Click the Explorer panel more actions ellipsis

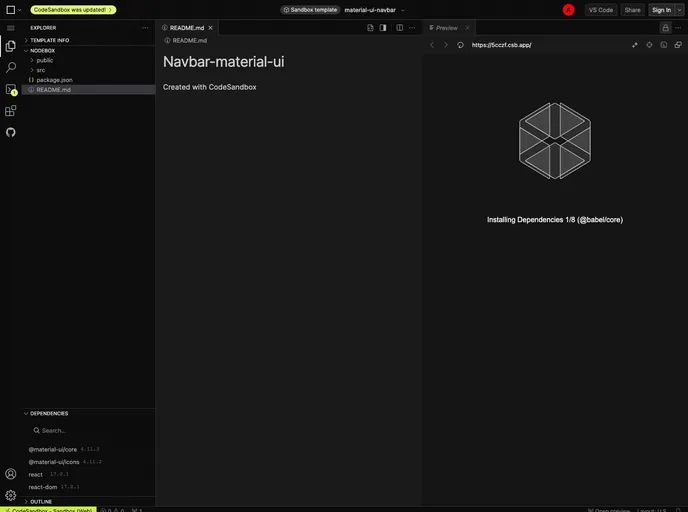click(x=145, y=28)
